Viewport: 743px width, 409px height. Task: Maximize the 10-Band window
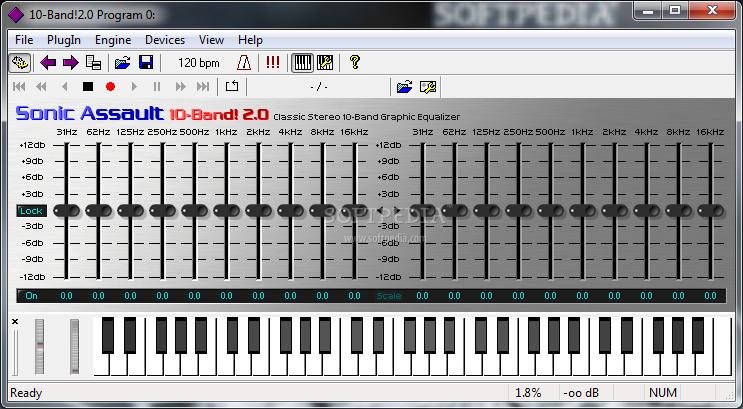(675, 10)
